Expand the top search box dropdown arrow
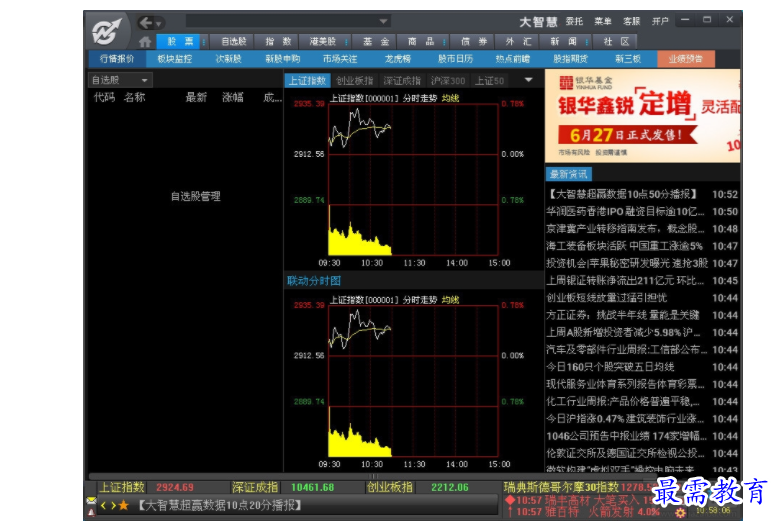This screenshot has height=523, width=776. click(x=383, y=21)
